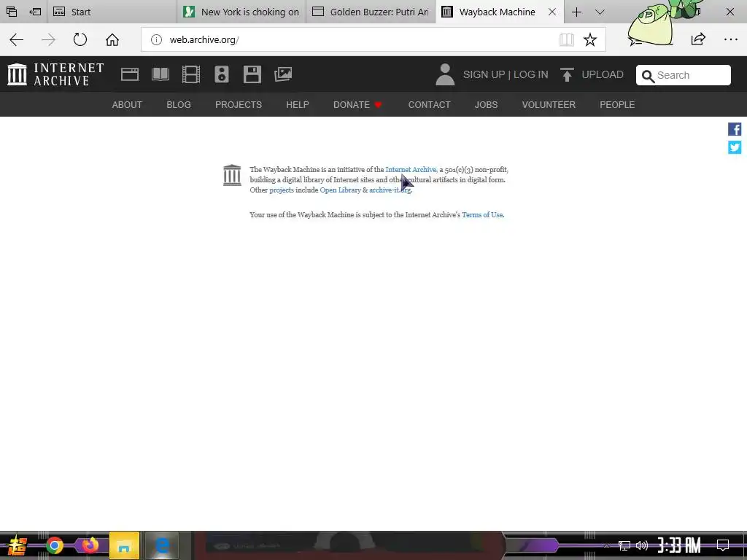This screenshot has width=747, height=560.
Task: Focus the Archive Search field
Action: pos(683,75)
